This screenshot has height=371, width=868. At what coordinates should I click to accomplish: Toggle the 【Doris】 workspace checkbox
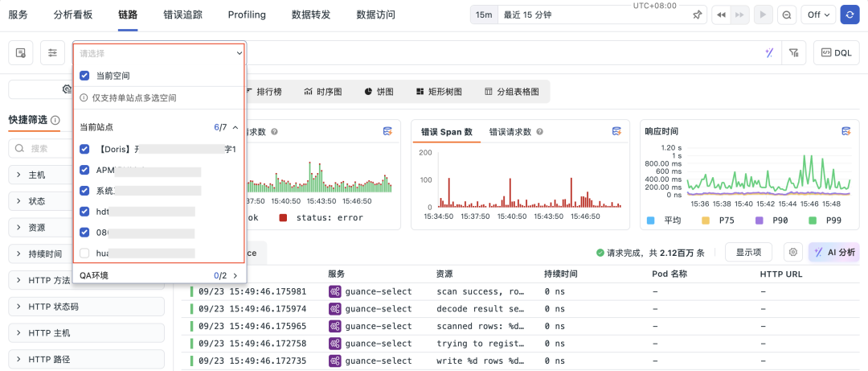84,149
